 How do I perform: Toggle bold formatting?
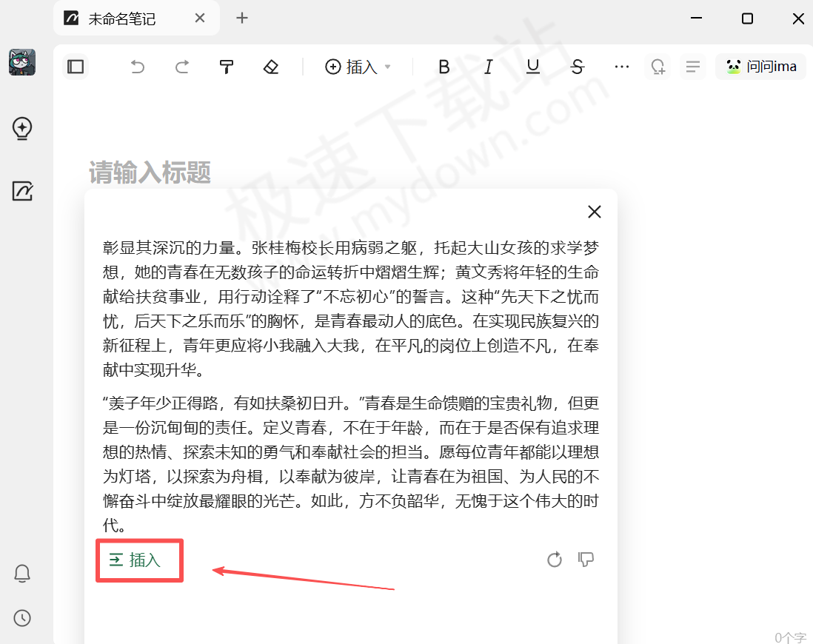tap(444, 67)
